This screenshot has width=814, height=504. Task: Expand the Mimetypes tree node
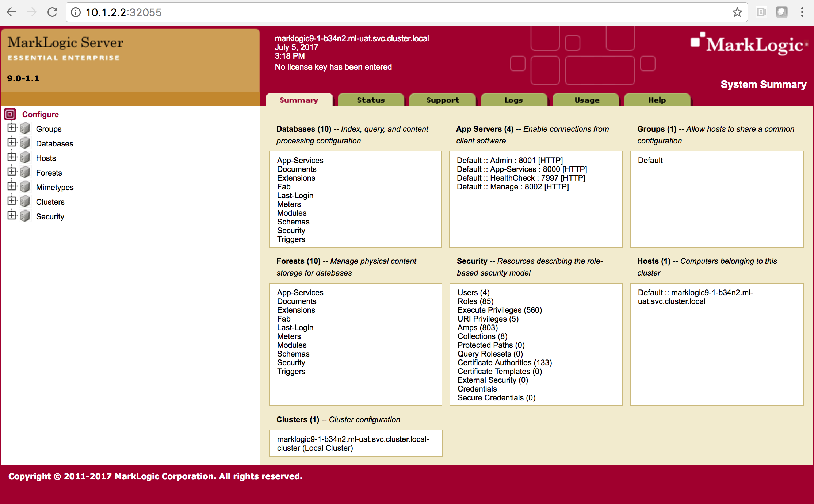click(x=12, y=186)
